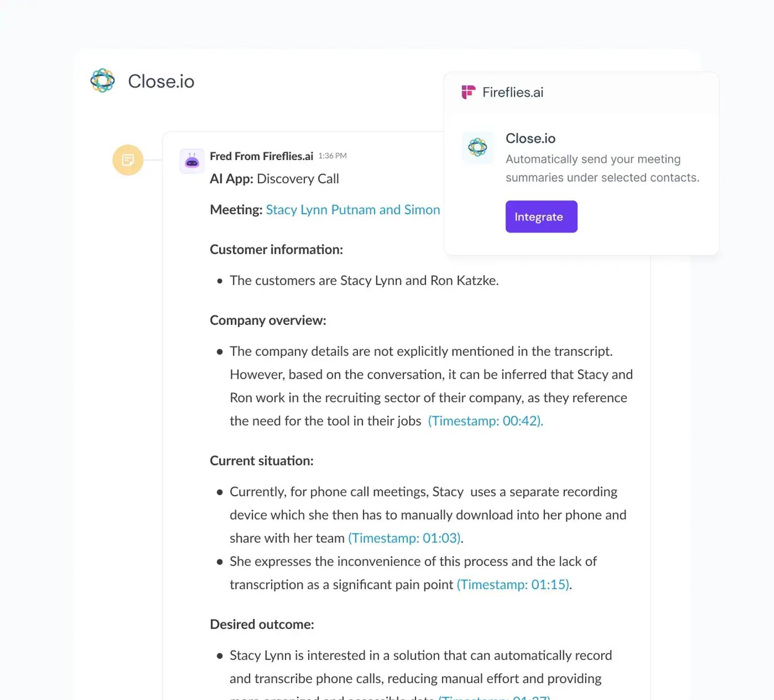Click the Desired outcome heading
This screenshot has height=700, width=774.
262,624
